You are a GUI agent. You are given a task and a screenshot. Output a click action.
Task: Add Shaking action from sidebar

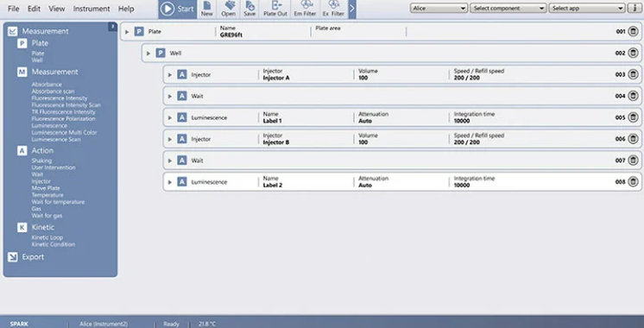(x=41, y=161)
